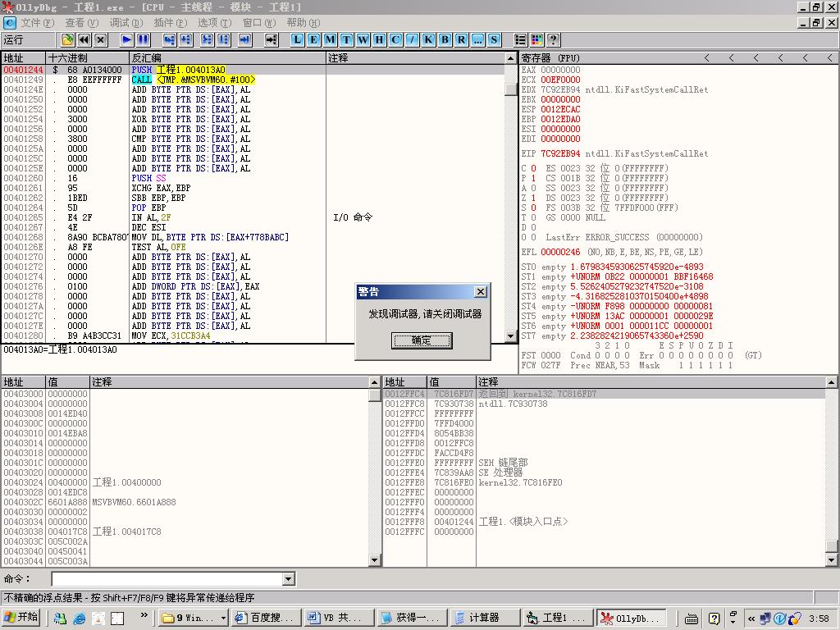Open the 窗口(W) menu
The width and height of the screenshot is (840, 630).
[x=258, y=22]
